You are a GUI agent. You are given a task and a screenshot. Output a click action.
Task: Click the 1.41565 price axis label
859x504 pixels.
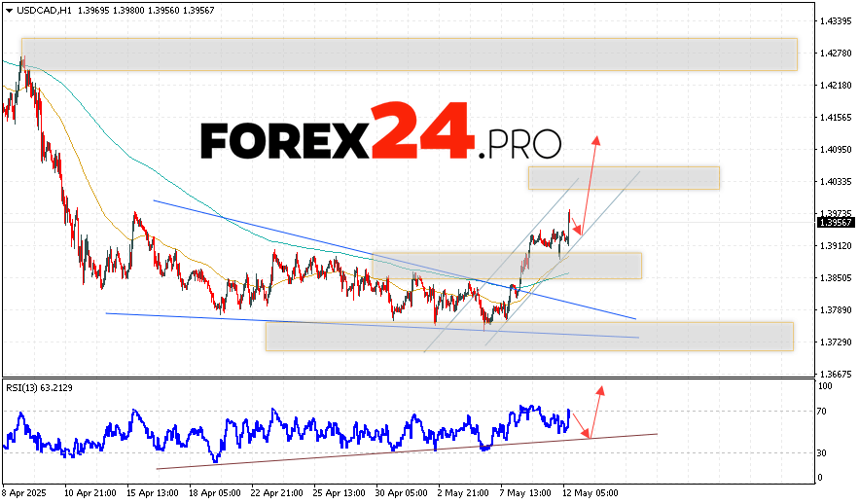pyautogui.click(x=837, y=118)
